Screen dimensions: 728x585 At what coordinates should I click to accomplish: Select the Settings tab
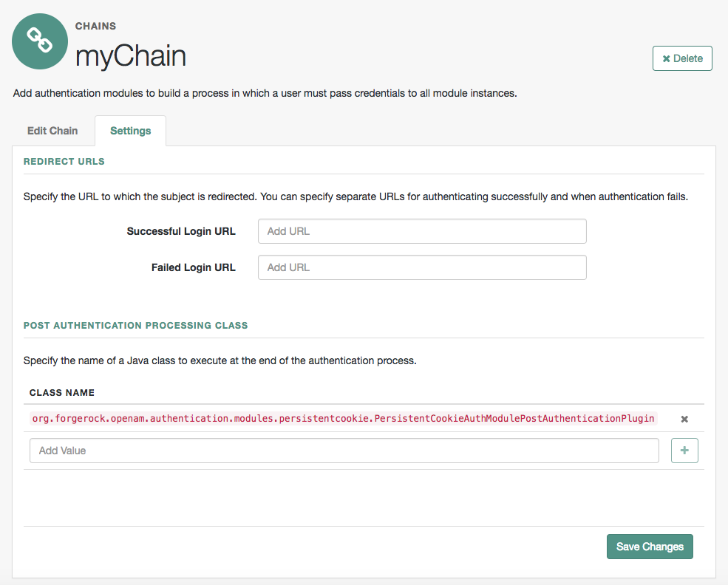click(130, 131)
